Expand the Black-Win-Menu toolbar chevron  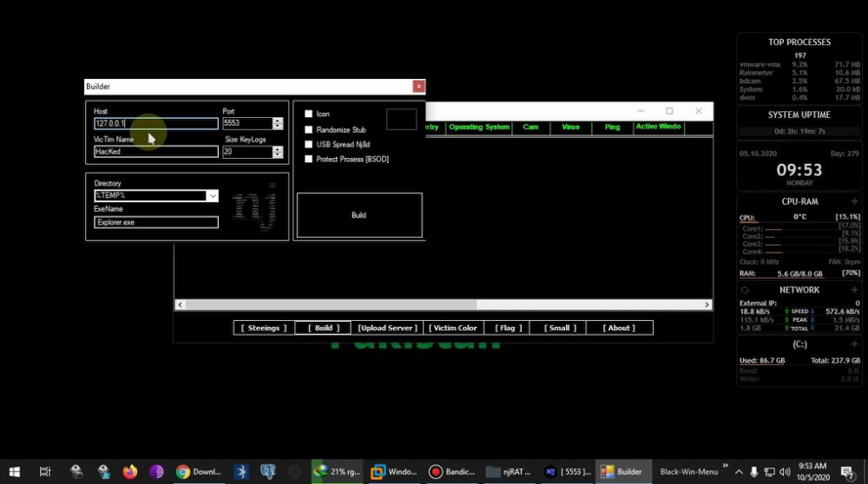click(x=725, y=466)
